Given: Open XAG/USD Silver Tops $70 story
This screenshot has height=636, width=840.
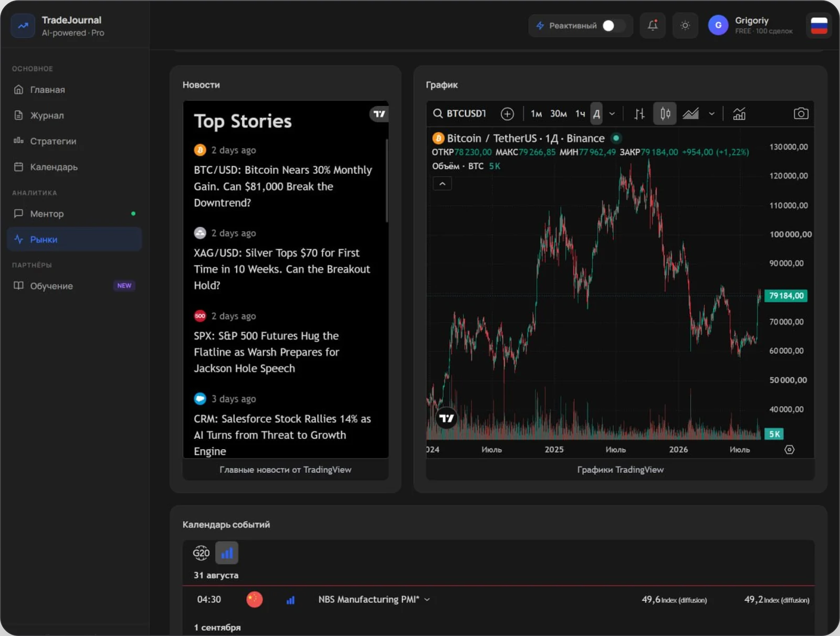Looking at the screenshot, I should coord(282,269).
